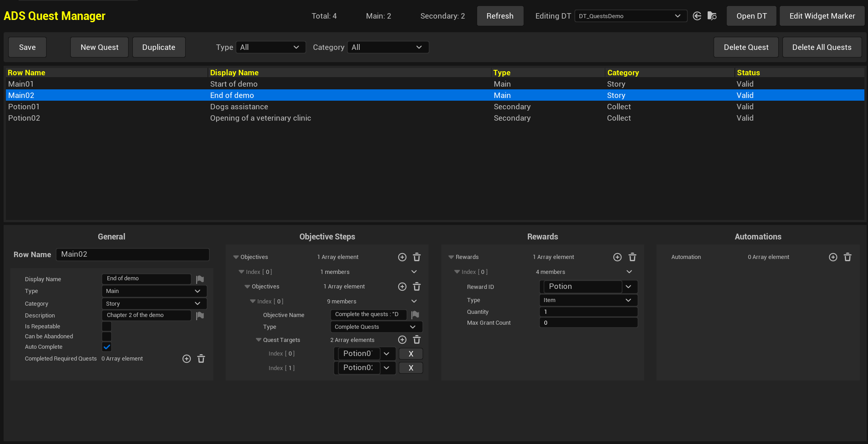
Task: Click the Delete All Quests button
Action: click(x=822, y=47)
